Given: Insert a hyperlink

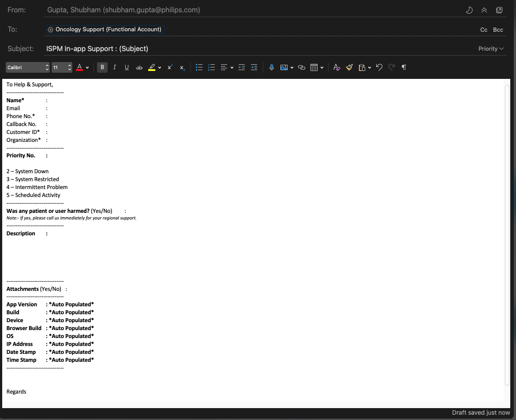Looking at the screenshot, I should [301, 67].
